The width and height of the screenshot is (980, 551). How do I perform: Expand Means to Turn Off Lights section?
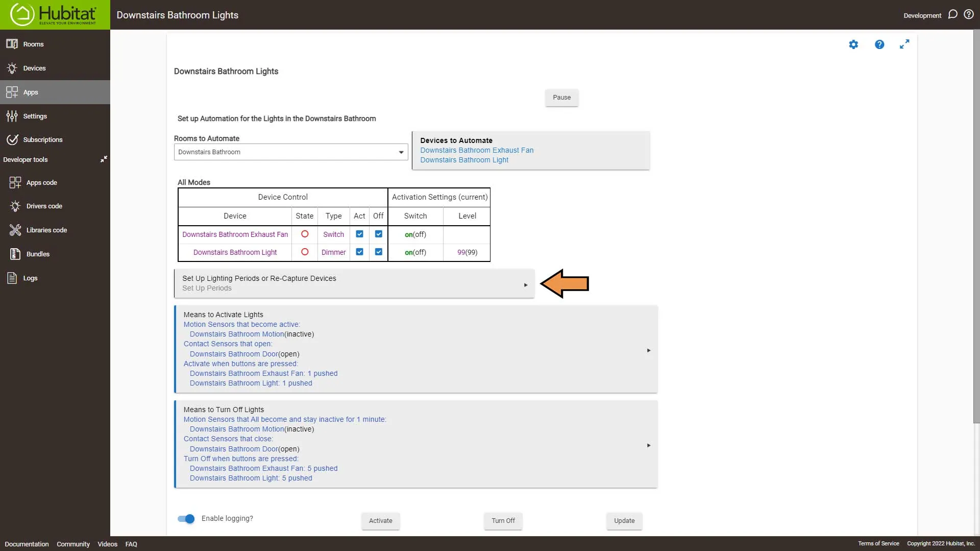coord(416,444)
